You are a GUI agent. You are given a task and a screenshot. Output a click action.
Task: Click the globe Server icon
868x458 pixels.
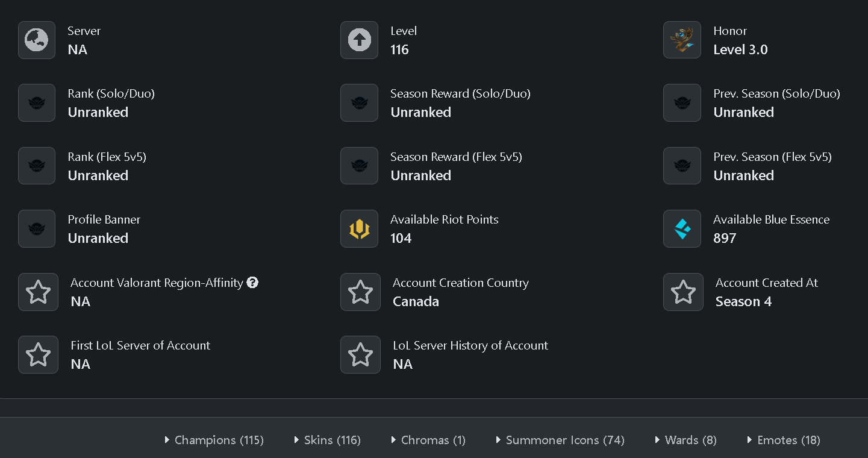point(37,40)
